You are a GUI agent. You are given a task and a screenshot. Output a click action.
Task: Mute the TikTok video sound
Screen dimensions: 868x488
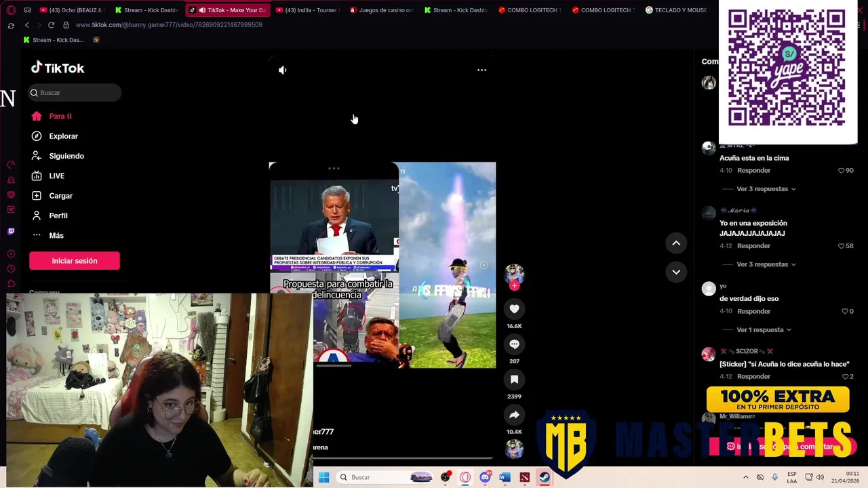(283, 70)
